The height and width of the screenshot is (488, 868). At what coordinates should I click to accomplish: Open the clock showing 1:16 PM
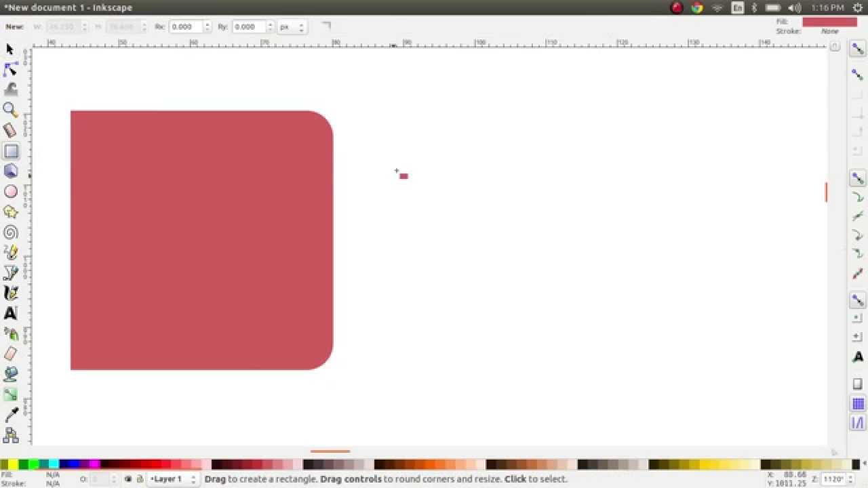pos(827,7)
